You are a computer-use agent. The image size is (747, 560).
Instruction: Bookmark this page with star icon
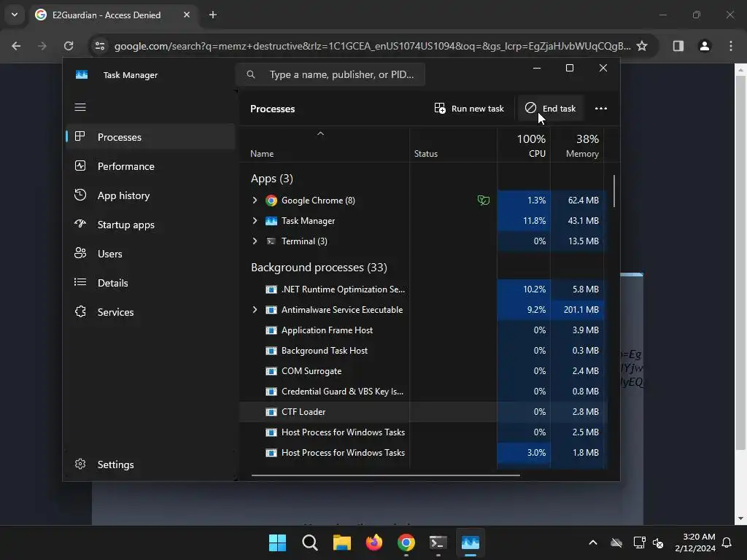coord(642,46)
